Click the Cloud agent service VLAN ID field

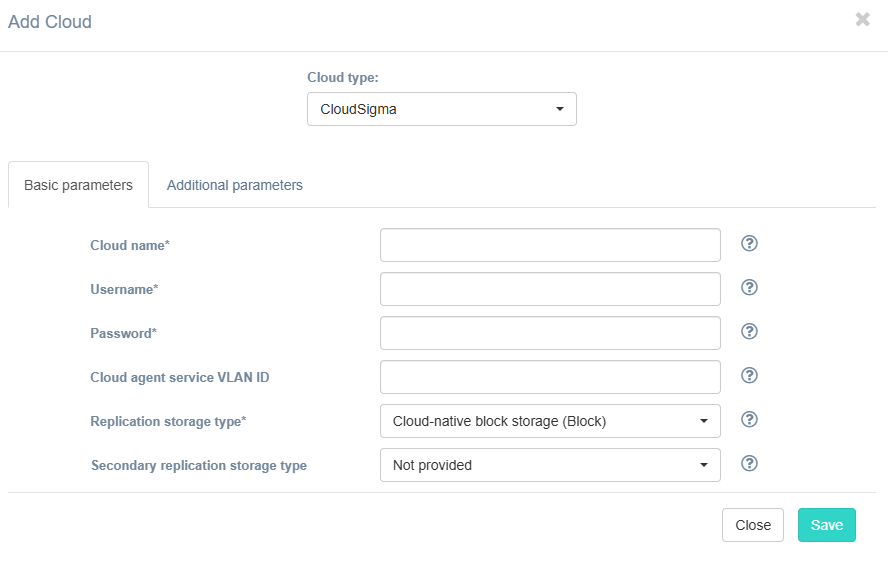[x=550, y=377]
